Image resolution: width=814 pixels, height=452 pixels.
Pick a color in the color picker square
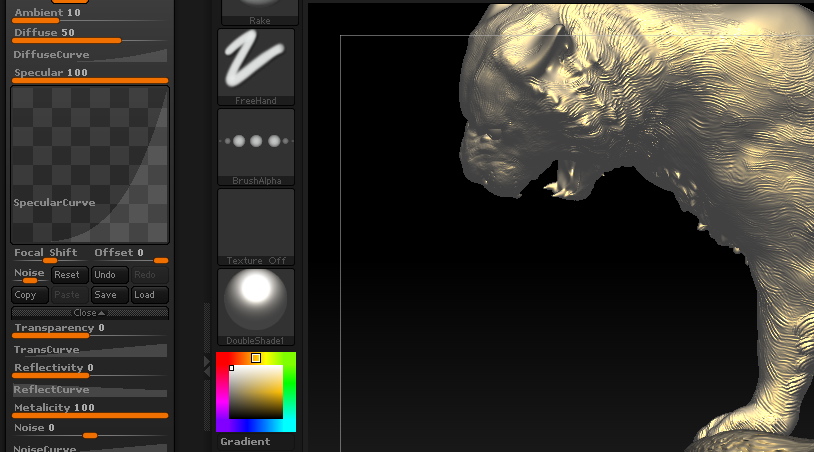(256, 392)
